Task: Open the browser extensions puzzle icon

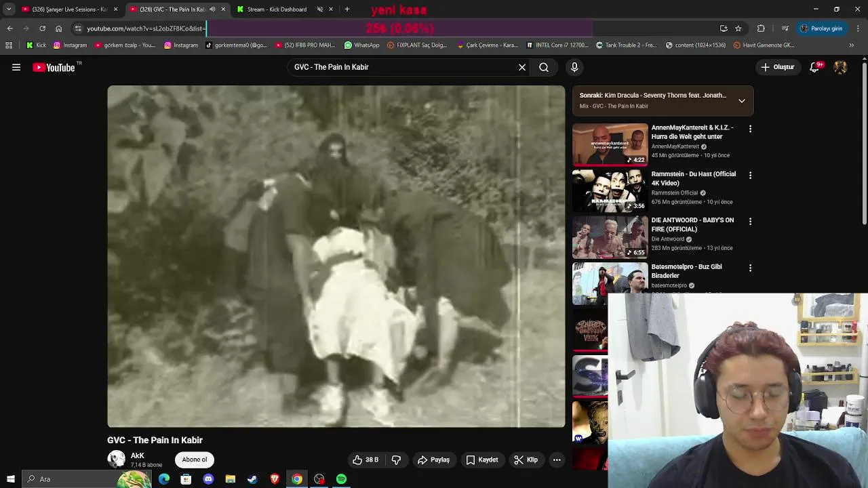Action: pos(761,28)
